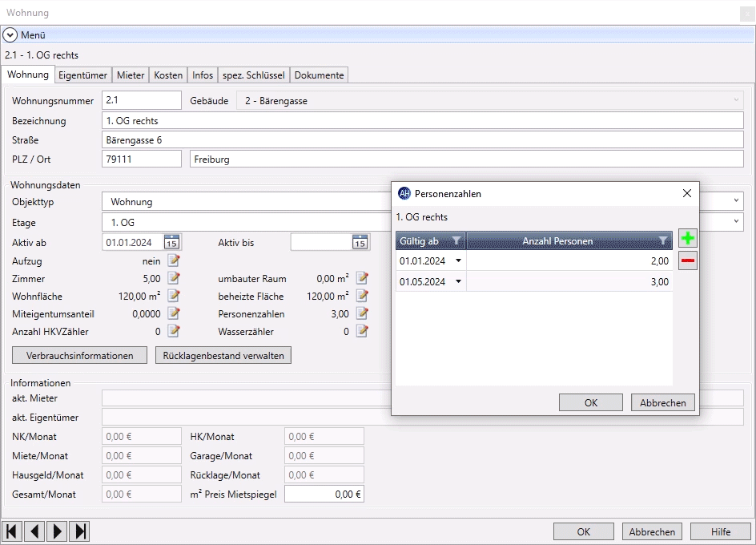Open date dropdown for 01.01.2024 row
756x545 pixels.
459,260
